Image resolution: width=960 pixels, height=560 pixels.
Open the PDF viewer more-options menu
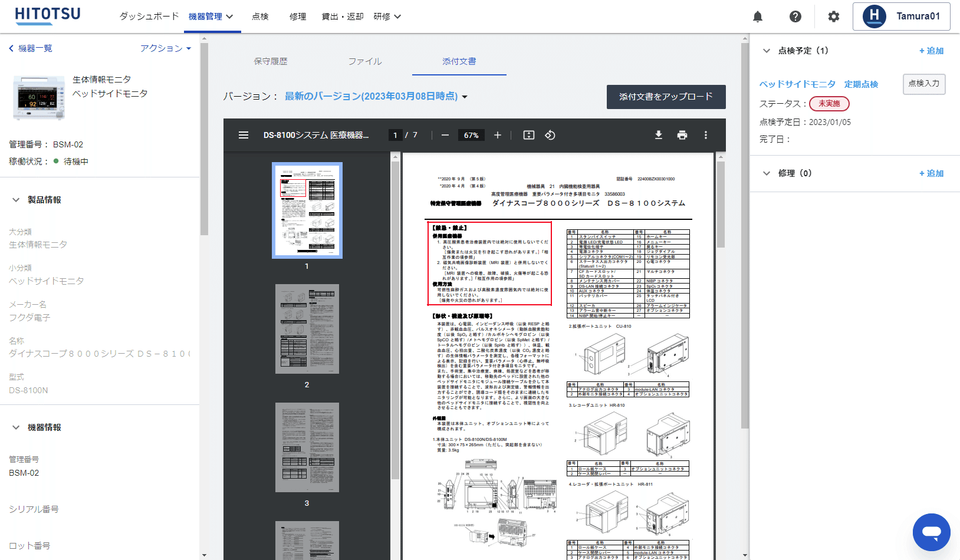click(705, 135)
